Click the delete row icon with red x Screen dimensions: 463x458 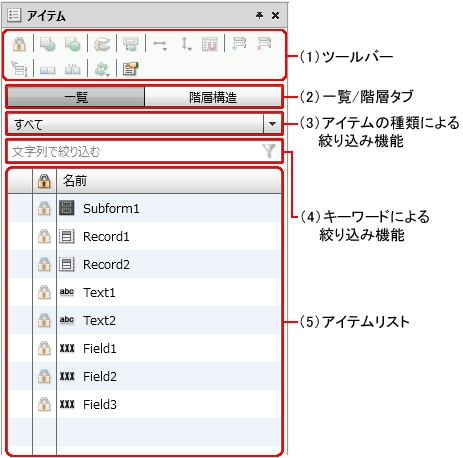coord(264,44)
